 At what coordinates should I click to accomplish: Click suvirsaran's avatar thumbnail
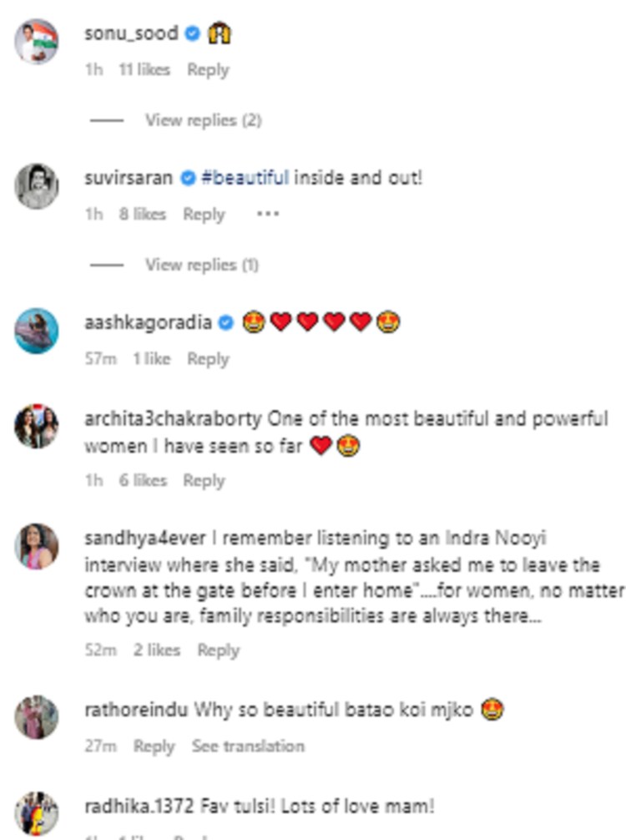tap(37, 185)
